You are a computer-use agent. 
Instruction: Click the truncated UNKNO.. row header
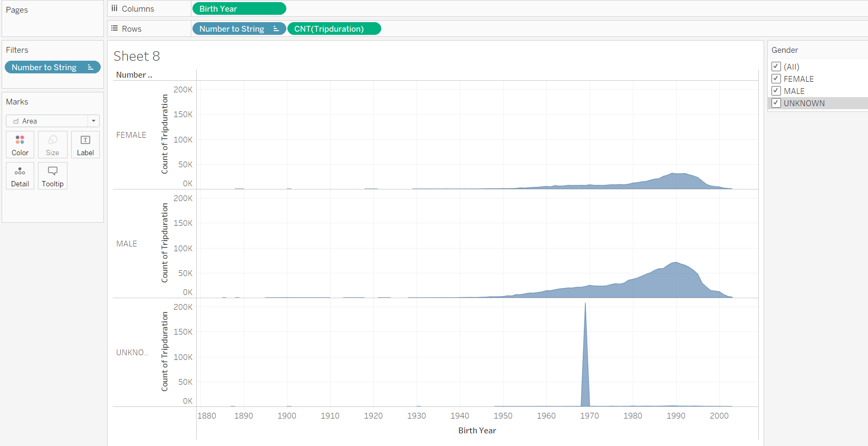(x=132, y=353)
